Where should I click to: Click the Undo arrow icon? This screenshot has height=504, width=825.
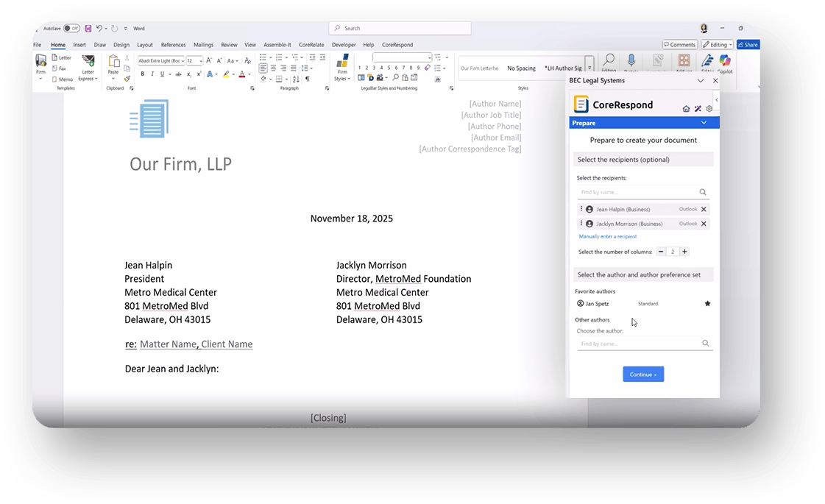pos(99,29)
